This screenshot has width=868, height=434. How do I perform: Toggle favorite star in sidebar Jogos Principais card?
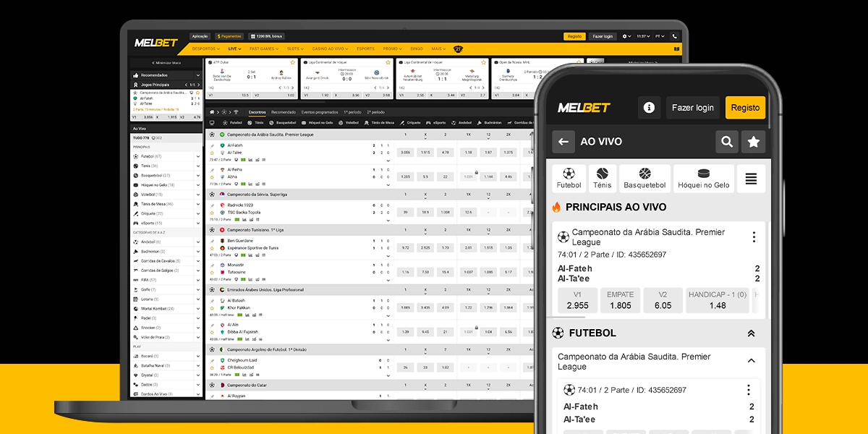[x=198, y=93]
